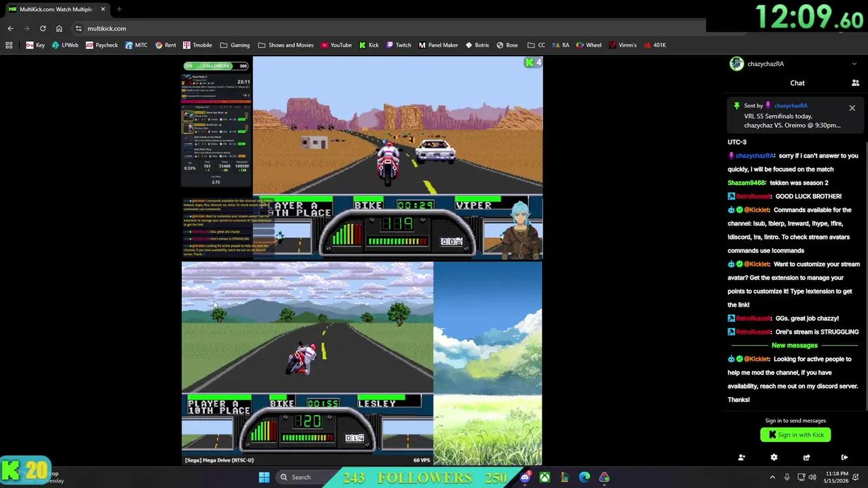This screenshot has height=488, width=868.
Task: Open a new browser tab
Action: 119,9
